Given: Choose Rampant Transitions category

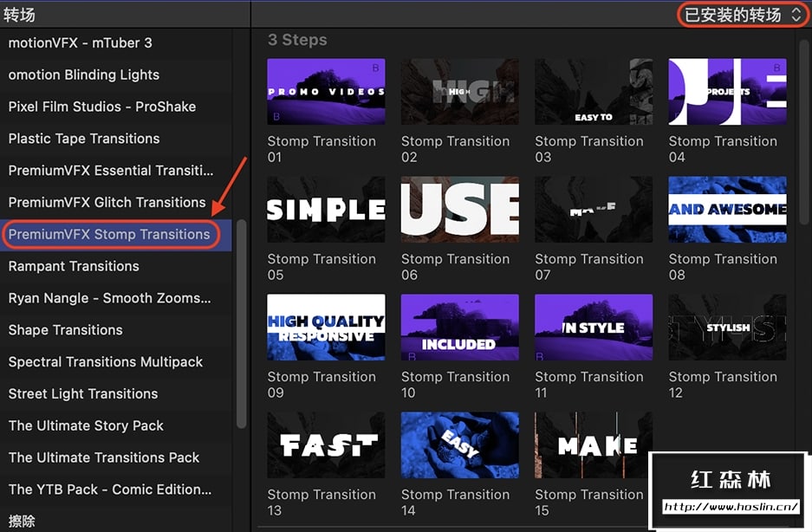Looking at the screenshot, I should coord(116,266).
